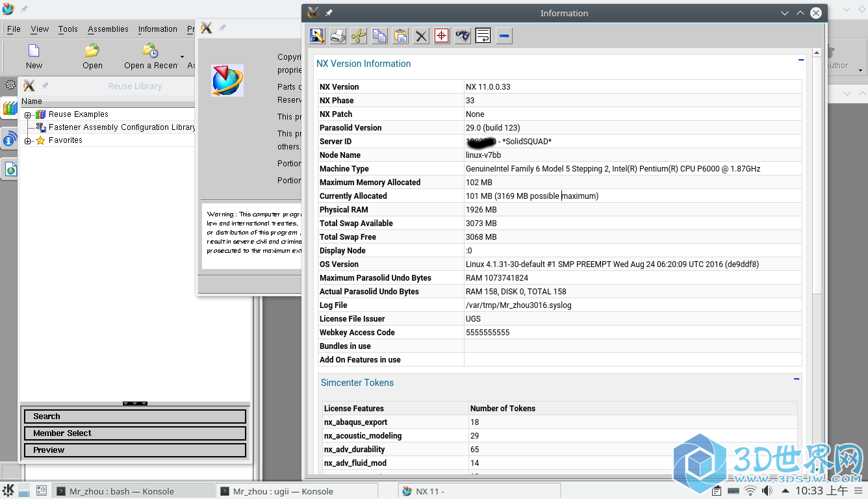Click Save As icon in Information toolbar
868x499 pixels.
(317, 36)
